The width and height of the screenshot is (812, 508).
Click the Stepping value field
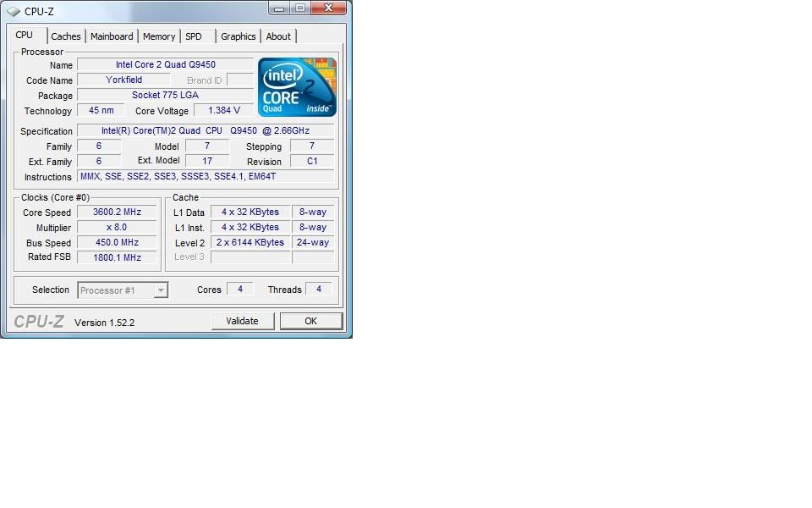click(x=312, y=146)
